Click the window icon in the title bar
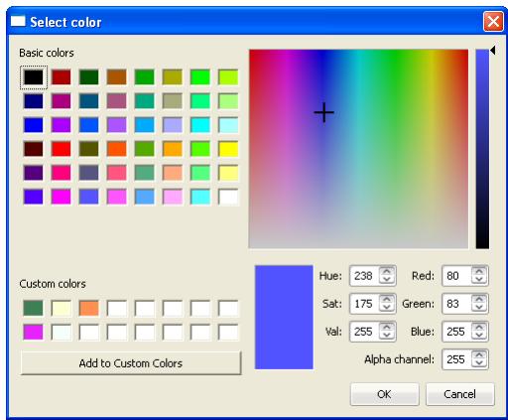 pyautogui.click(x=18, y=21)
